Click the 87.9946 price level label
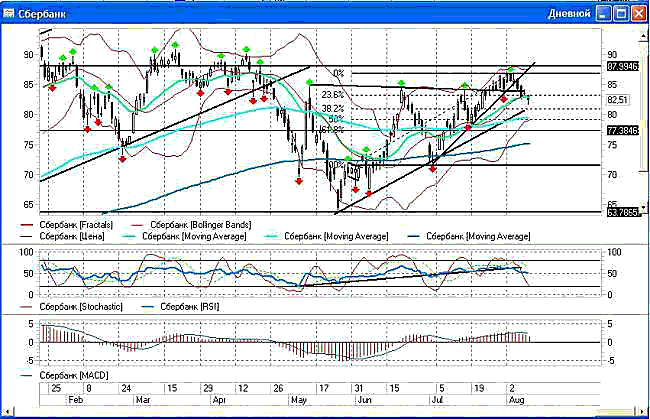This screenshot has height=419, width=650. click(x=623, y=66)
